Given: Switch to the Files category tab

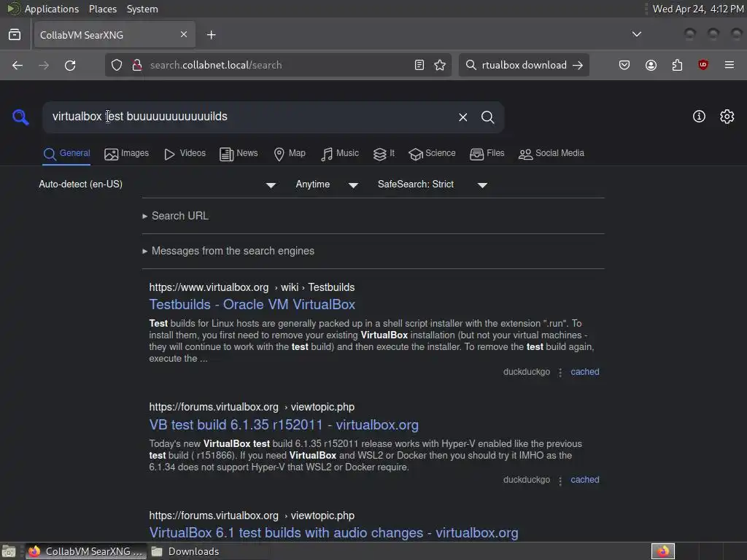Looking at the screenshot, I should (487, 153).
